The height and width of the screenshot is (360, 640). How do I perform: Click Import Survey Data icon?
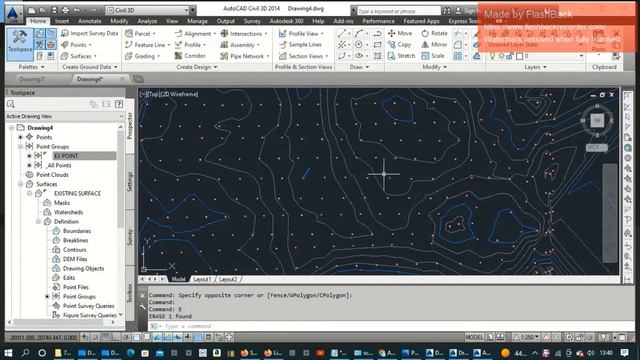65,33
